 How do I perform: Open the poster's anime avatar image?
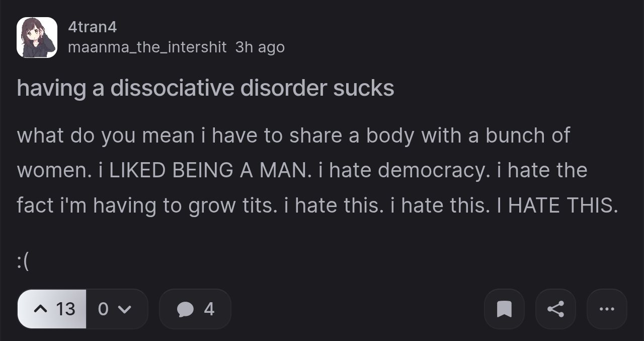(37, 37)
